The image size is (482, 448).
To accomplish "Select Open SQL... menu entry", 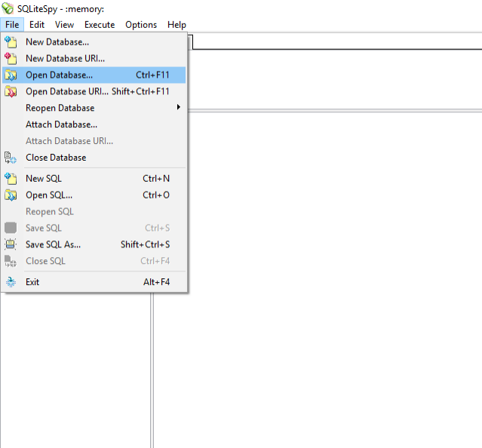I will click(x=94, y=195).
